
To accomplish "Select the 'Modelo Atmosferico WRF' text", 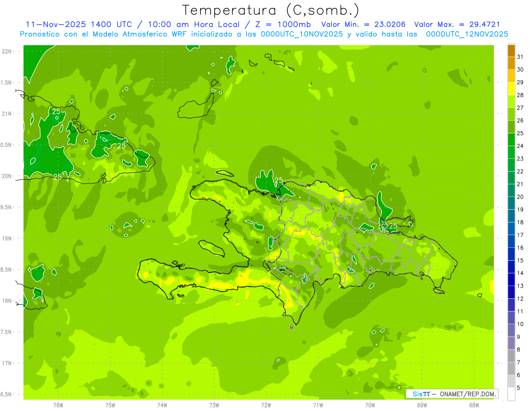I will (139, 34).
